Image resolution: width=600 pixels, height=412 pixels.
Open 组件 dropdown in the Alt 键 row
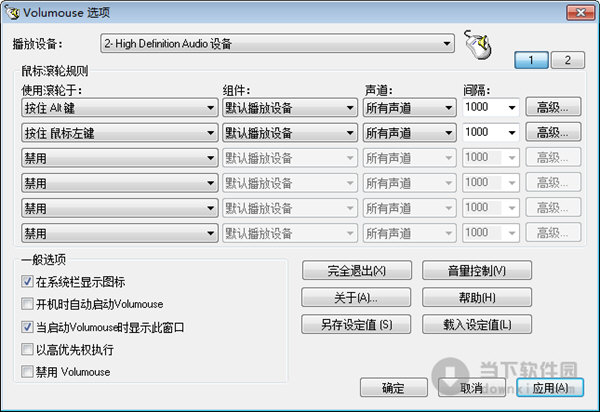[x=290, y=107]
